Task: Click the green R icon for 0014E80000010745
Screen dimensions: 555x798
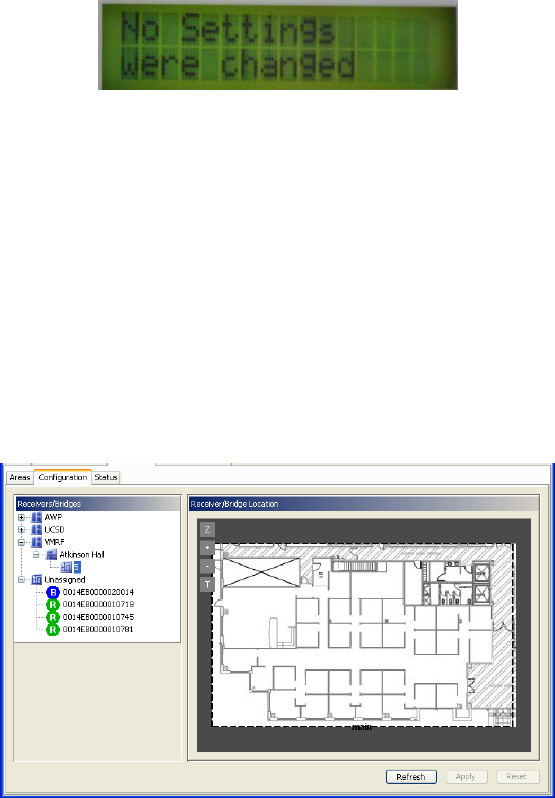Action: [x=52, y=617]
